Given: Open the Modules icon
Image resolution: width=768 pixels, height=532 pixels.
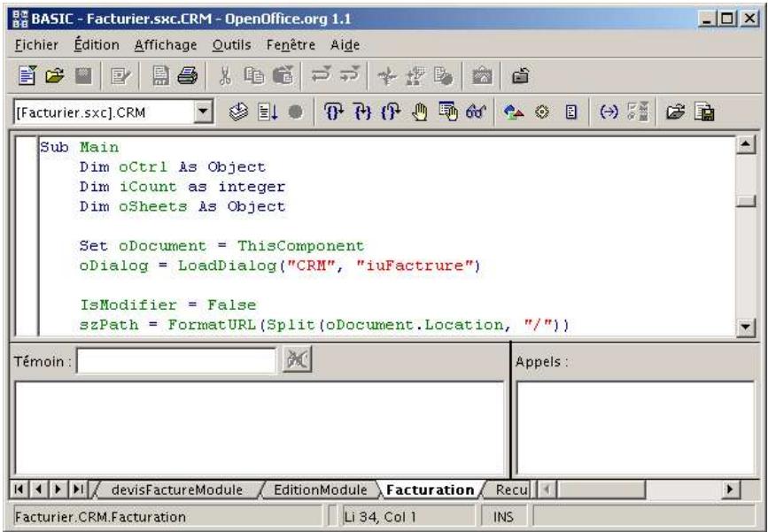Looking at the screenshot, I should coord(570,112).
